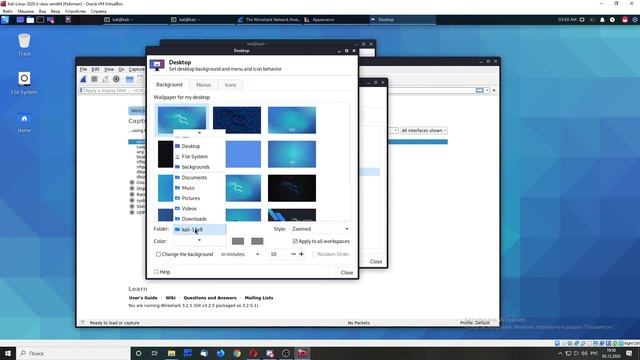640x360 pixels.
Task: Click Wireshark capture options gear icon
Action: (116, 79)
